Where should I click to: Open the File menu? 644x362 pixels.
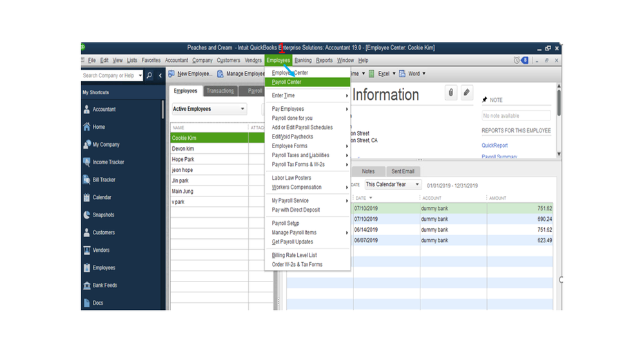92,61
